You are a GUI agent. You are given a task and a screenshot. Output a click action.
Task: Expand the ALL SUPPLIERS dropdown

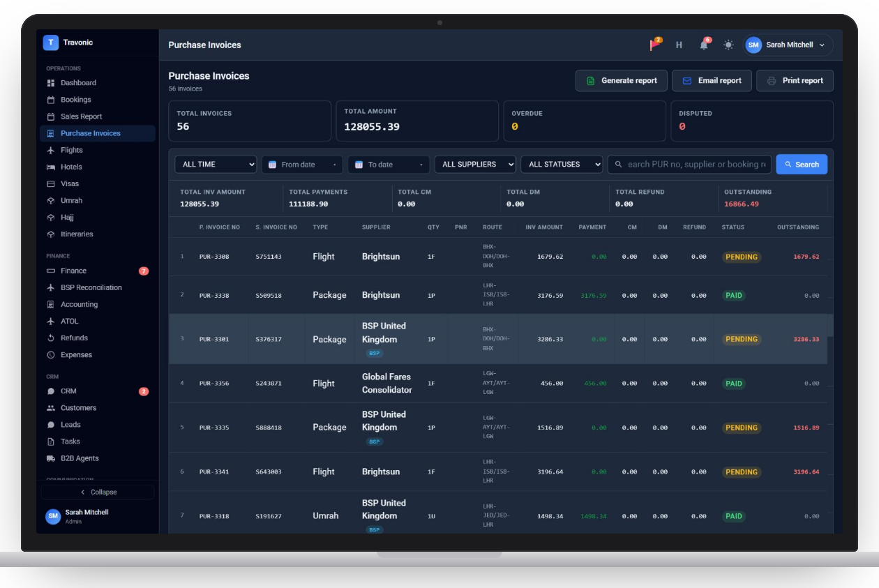pos(475,165)
